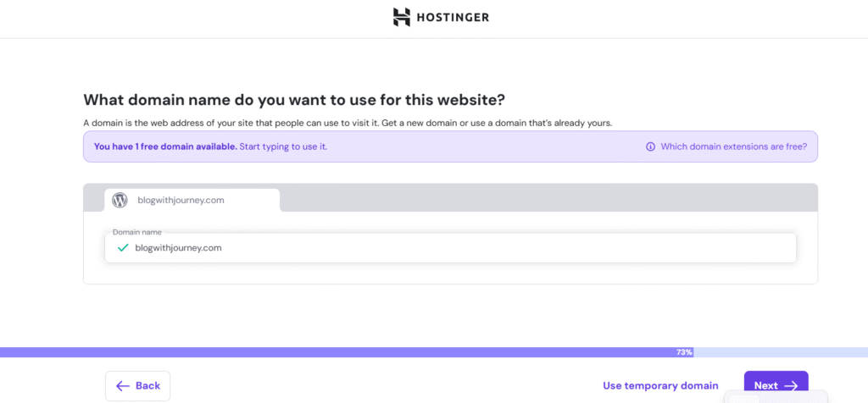Click the "Start typing to use it" text
This screenshot has height=403, width=868.
(x=283, y=146)
